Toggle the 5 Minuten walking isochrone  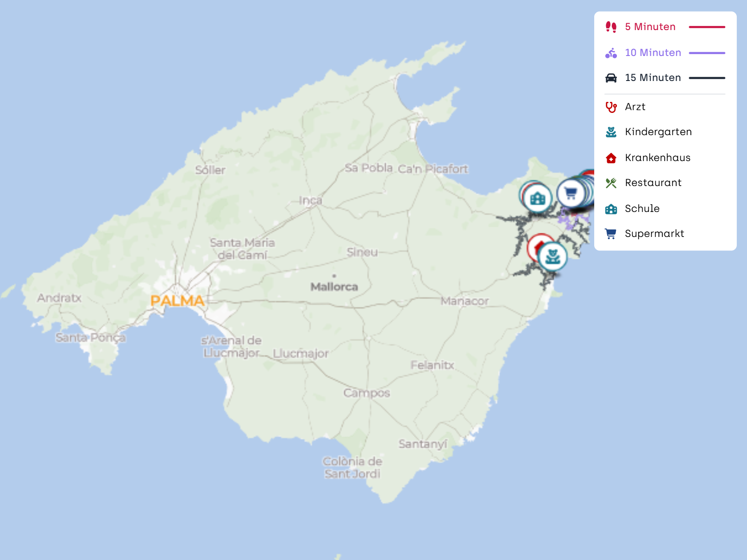point(665,27)
